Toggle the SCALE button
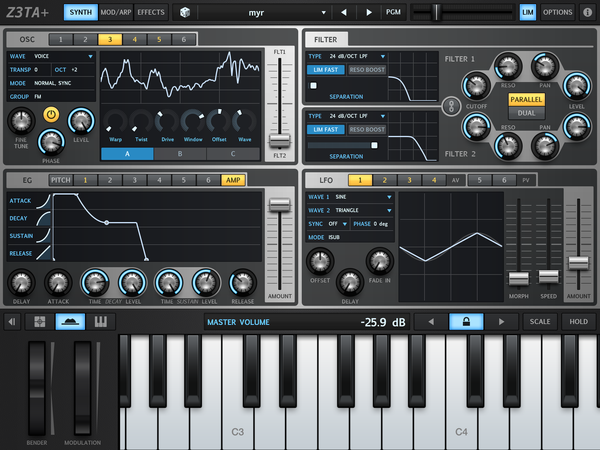This screenshot has width=600, height=450. coord(540,322)
